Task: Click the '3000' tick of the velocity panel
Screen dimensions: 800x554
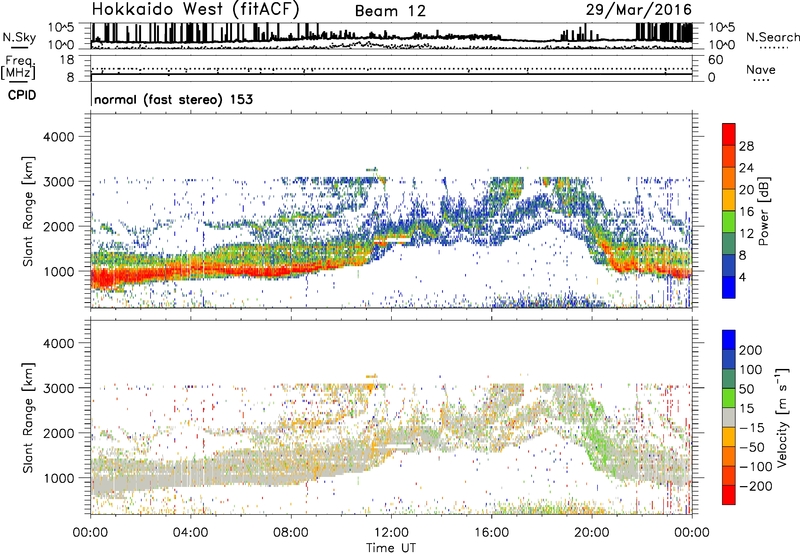Action: [x=58, y=388]
